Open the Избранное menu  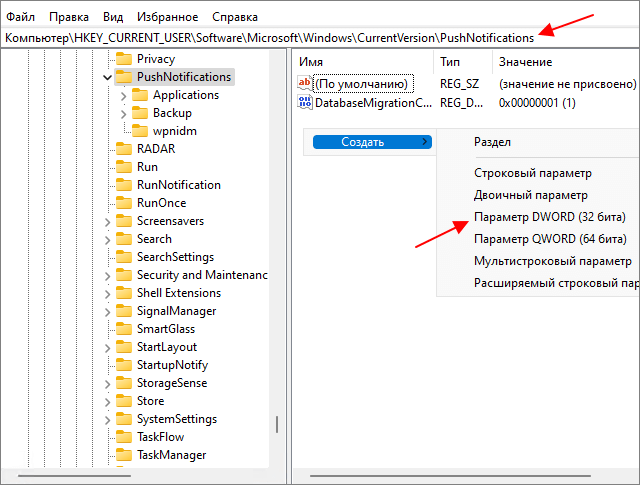167,17
